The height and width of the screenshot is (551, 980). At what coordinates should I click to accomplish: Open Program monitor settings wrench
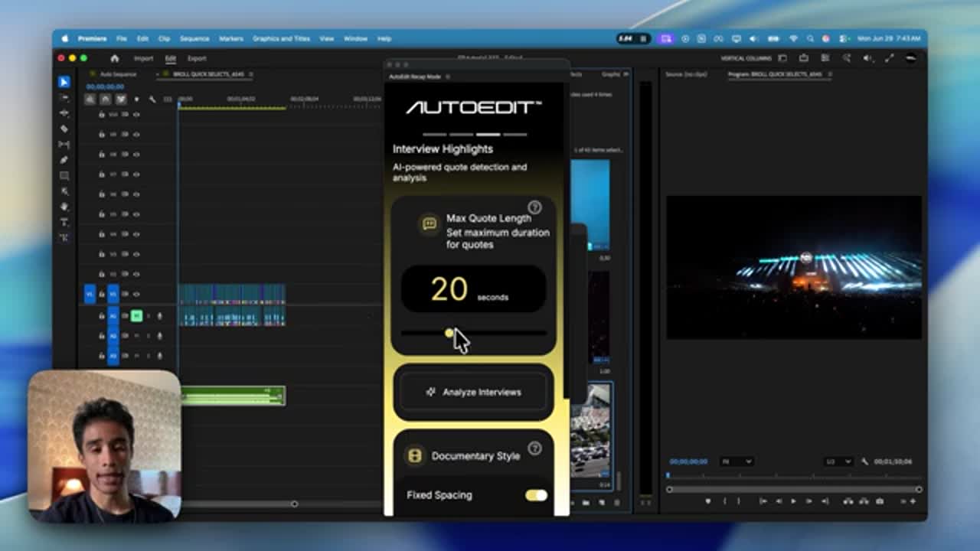(x=865, y=461)
